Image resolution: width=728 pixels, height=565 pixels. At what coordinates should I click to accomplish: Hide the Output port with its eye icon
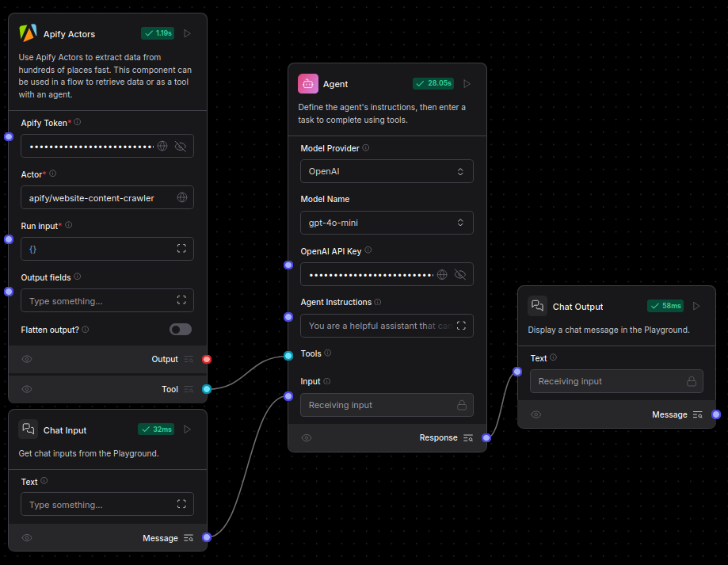pos(26,359)
